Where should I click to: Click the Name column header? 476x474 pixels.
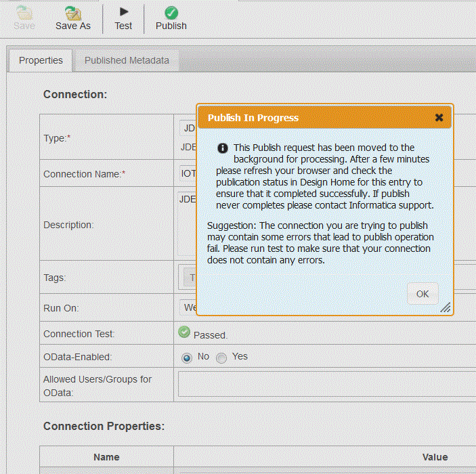[x=106, y=457]
